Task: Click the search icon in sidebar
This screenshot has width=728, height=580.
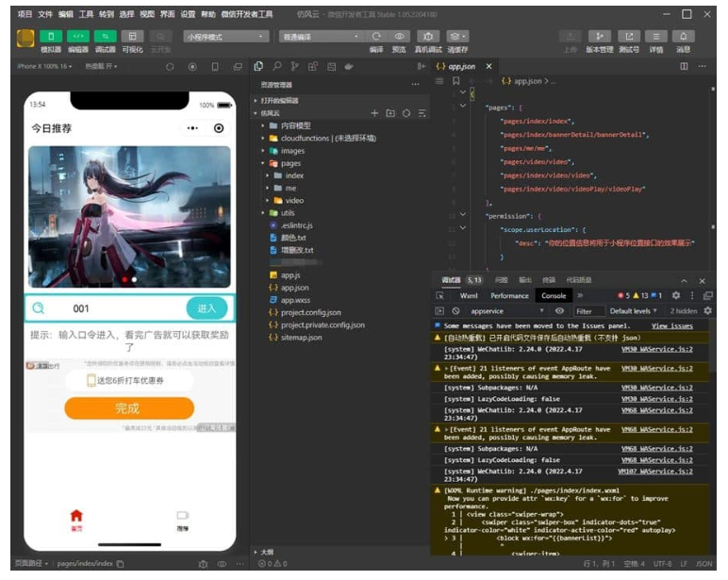Action: coord(276,67)
